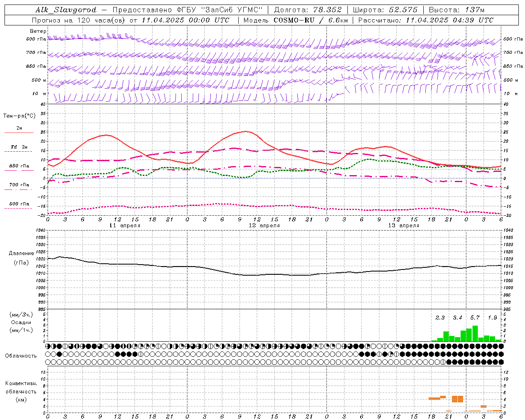Screen dimensions: 525x420
Task: Click the 13 апреля date label
Action: point(404,226)
